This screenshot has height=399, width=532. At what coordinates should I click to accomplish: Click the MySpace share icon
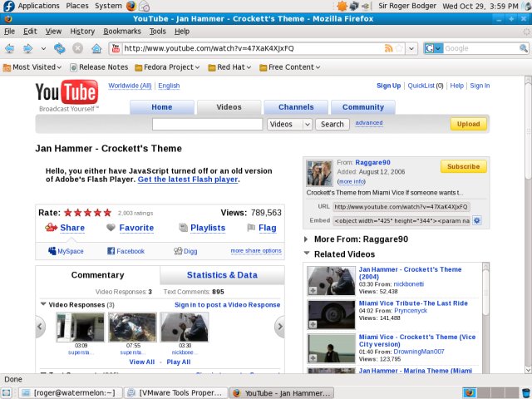(x=52, y=251)
